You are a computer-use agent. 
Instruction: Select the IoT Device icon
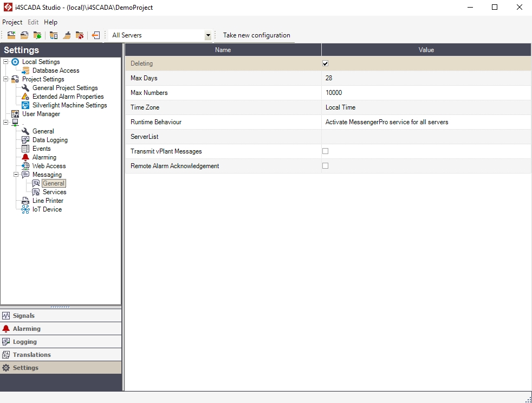point(25,209)
